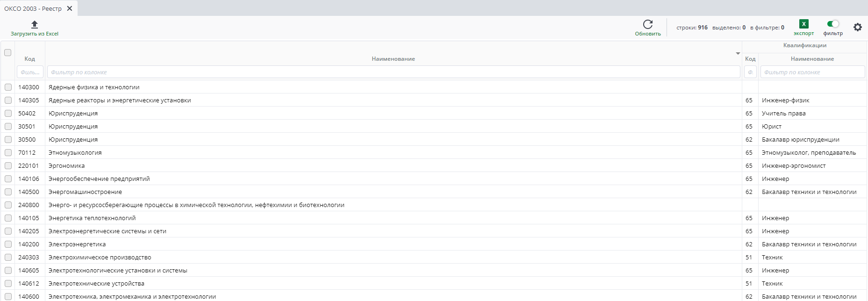The width and height of the screenshot is (868, 301).
Task: Sort by the Код column header
Action: coord(30,59)
